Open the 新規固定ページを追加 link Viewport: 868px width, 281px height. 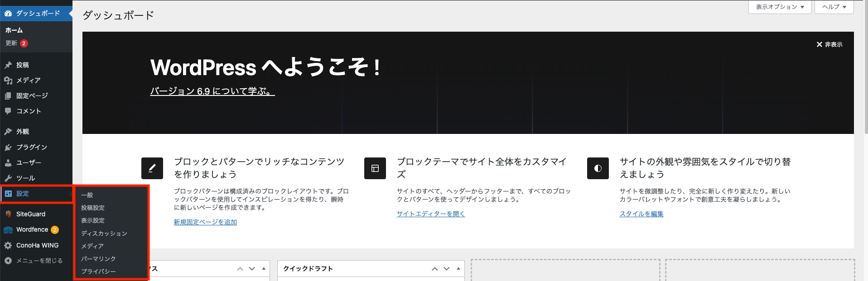205,222
